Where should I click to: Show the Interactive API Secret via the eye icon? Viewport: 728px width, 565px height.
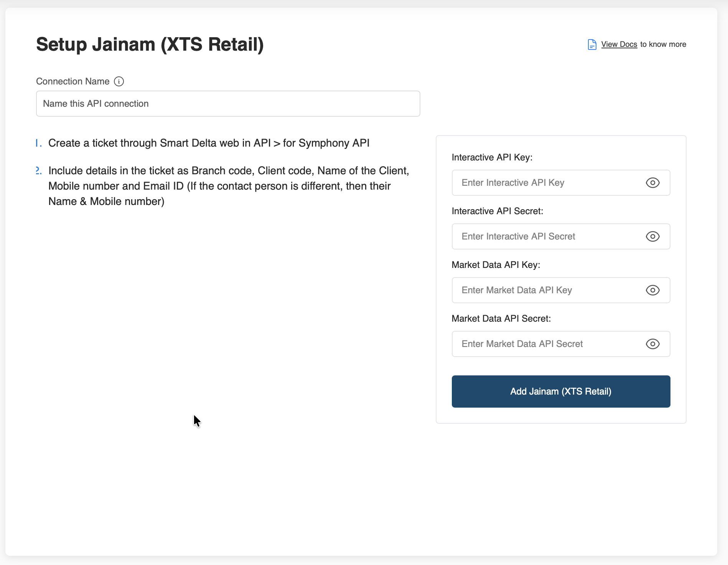[652, 236]
